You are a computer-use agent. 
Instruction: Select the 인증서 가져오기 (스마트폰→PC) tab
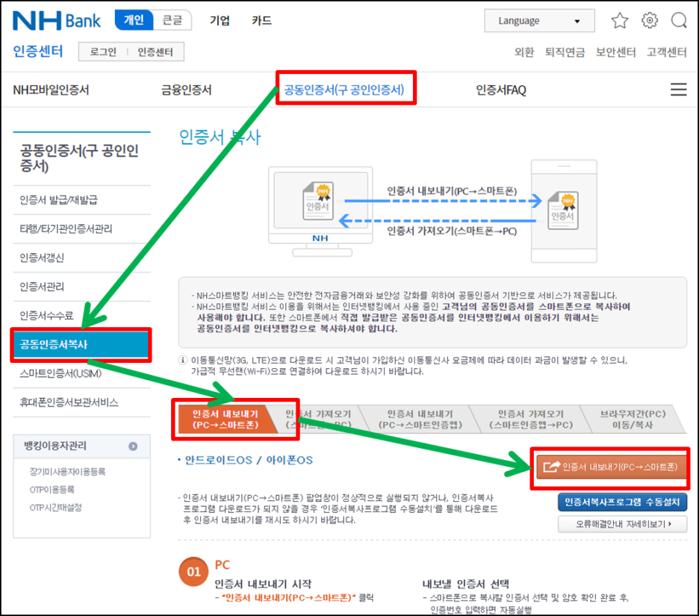(x=318, y=420)
